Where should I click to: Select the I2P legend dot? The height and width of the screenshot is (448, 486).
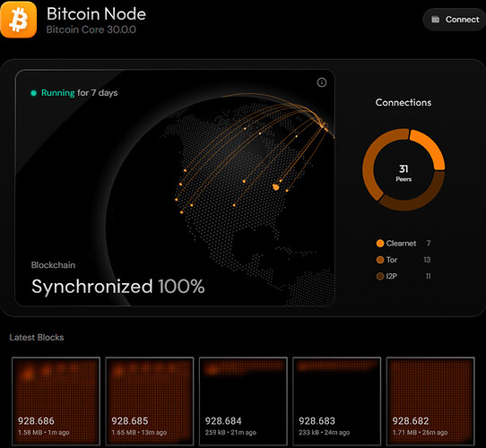point(380,276)
